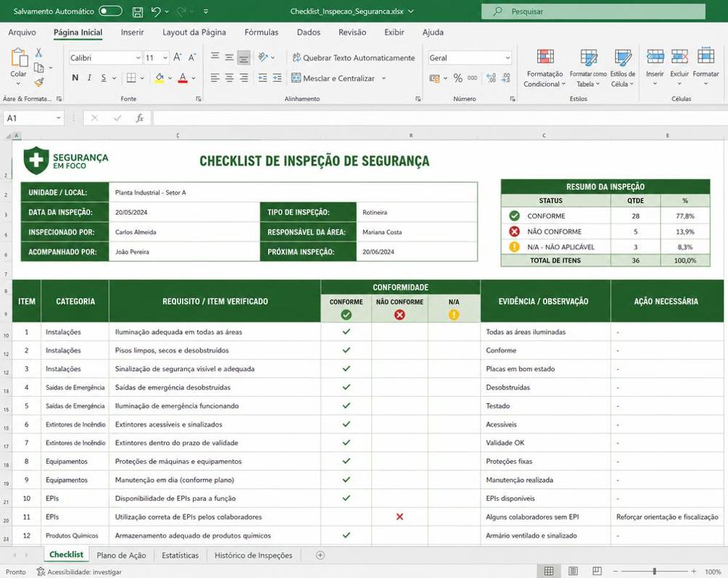
Task: Click the Pesquisar search box
Action: (593, 12)
